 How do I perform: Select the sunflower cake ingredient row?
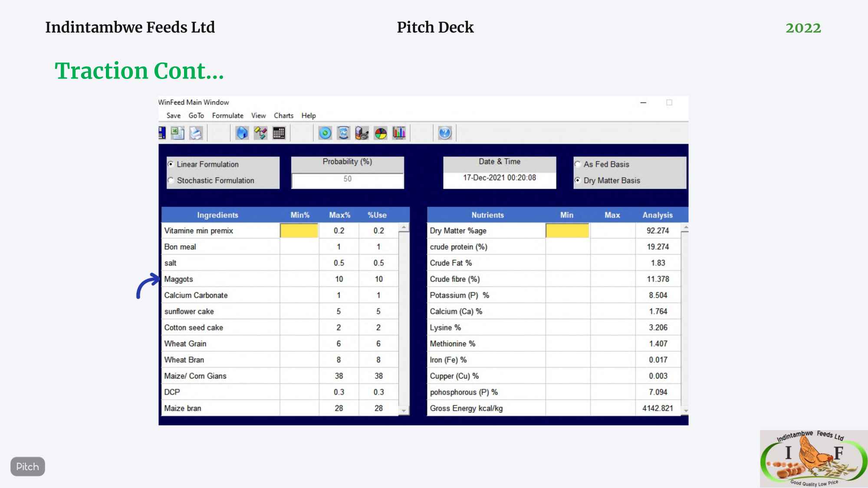pyautogui.click(x=280, y=311)
